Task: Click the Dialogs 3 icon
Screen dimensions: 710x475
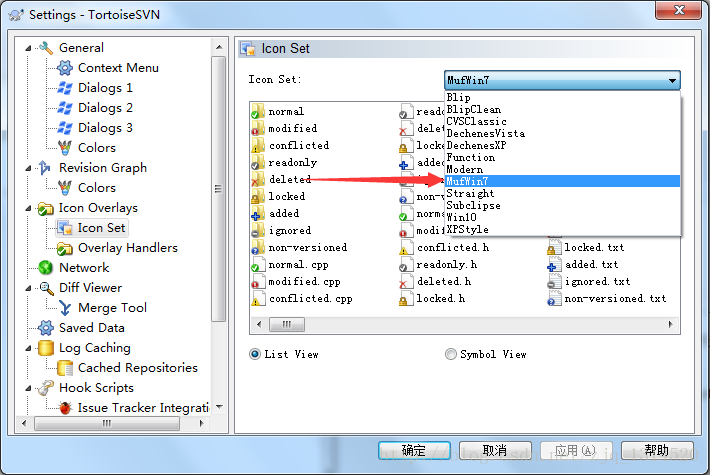Action: (65, 128)
